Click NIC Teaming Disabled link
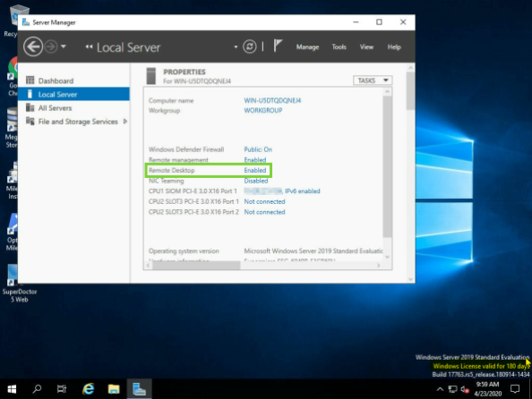 [x=256, y=181]
